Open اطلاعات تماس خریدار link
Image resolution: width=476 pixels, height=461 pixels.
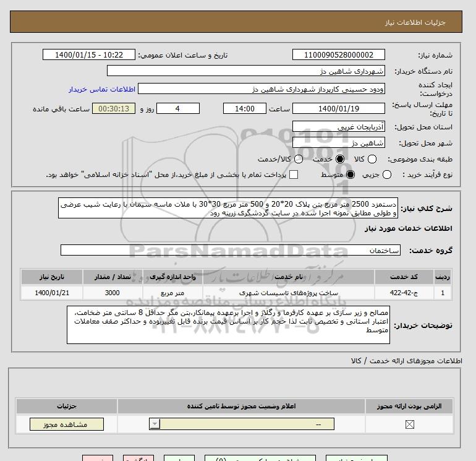102,89
